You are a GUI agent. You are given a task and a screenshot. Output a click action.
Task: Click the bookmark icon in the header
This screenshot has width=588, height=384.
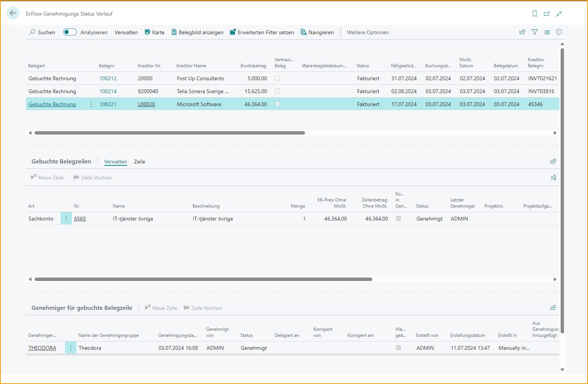pos(535,14)
